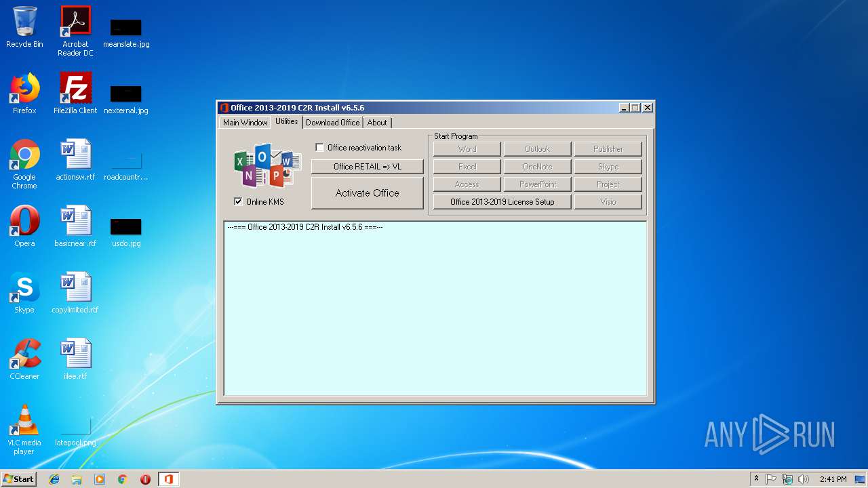Image resolution: width=868 pixels, height=488 pixels.
Task: Switch to Main Window tab
Action: point(245,123)
